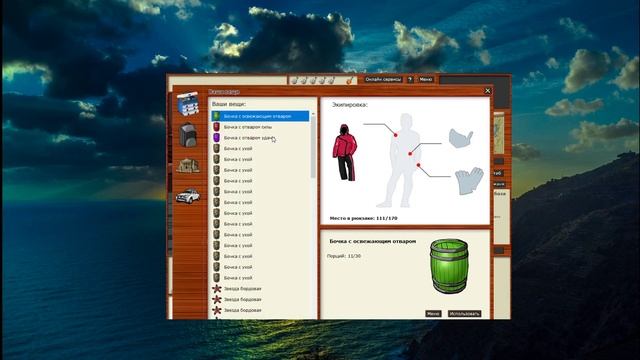Open top bar Меню button
Screen dimensions: 640x360
425,80
